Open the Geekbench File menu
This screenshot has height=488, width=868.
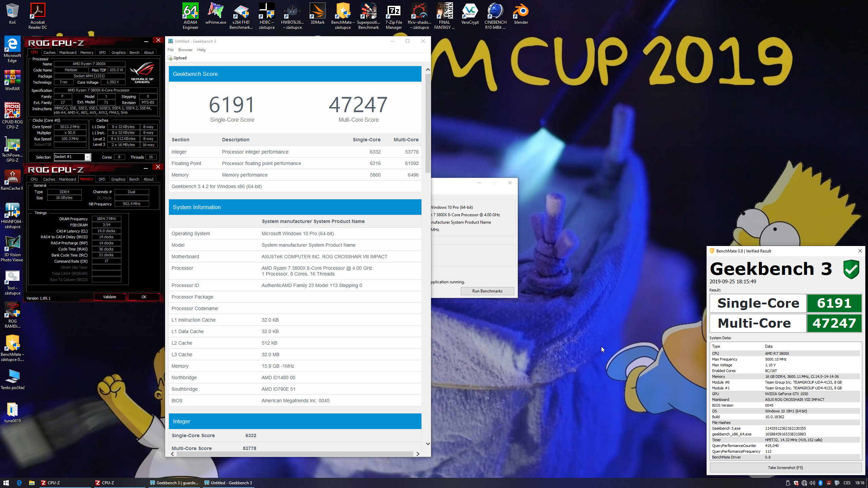click(171, 50)
